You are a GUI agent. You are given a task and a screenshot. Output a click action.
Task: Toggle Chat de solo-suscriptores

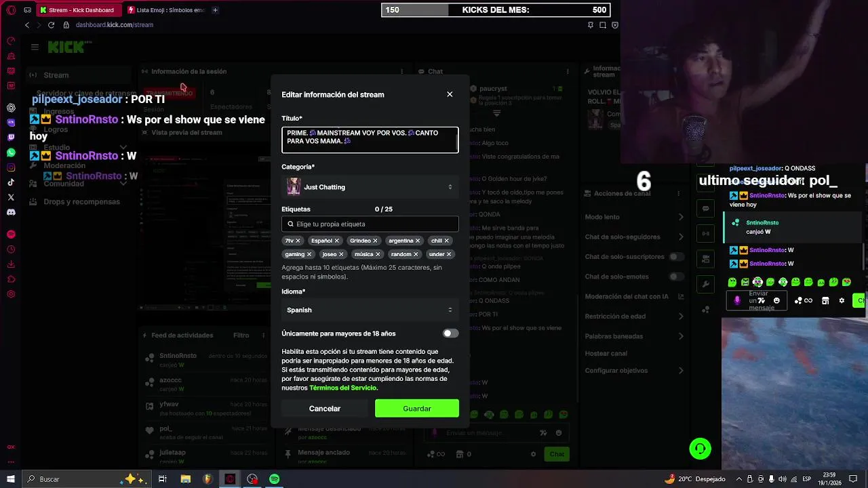click(676, 257)
